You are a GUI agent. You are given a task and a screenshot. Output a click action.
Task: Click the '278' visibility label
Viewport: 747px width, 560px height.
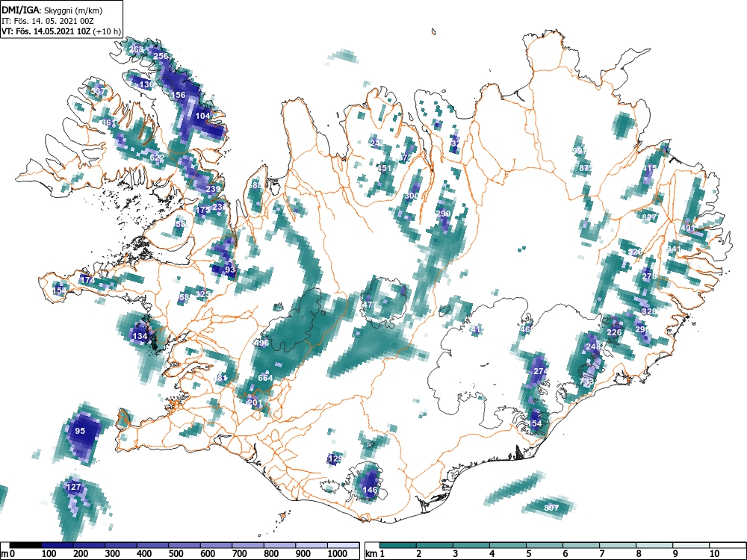(x=649, y=277)
